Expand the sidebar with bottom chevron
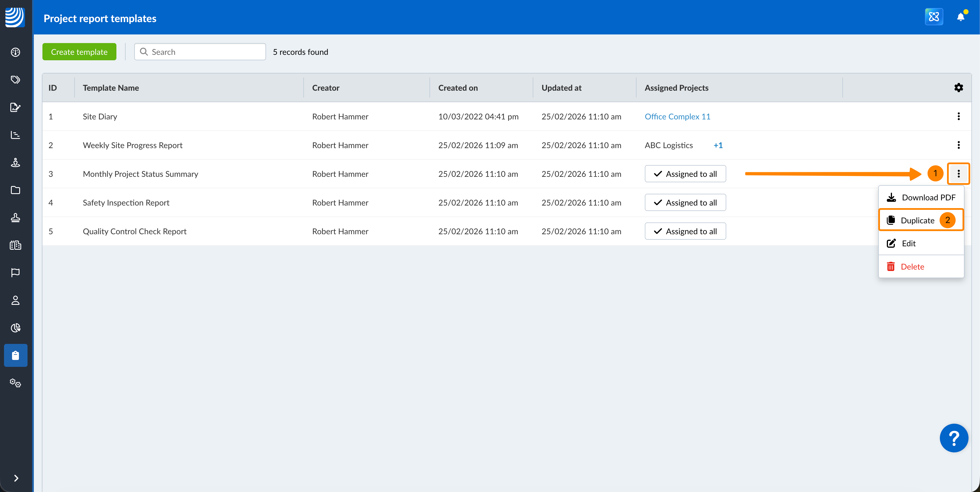 (x=16, y=478)
